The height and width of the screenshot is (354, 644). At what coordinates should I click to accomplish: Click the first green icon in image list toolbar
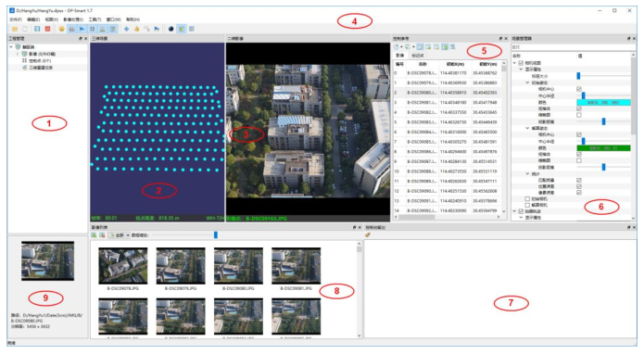95,234
